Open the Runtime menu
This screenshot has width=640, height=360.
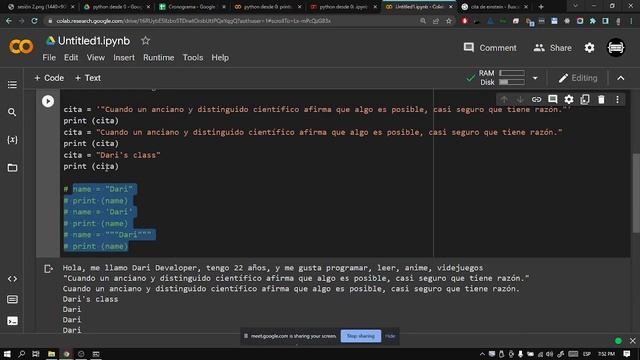[x=158, y=58]
